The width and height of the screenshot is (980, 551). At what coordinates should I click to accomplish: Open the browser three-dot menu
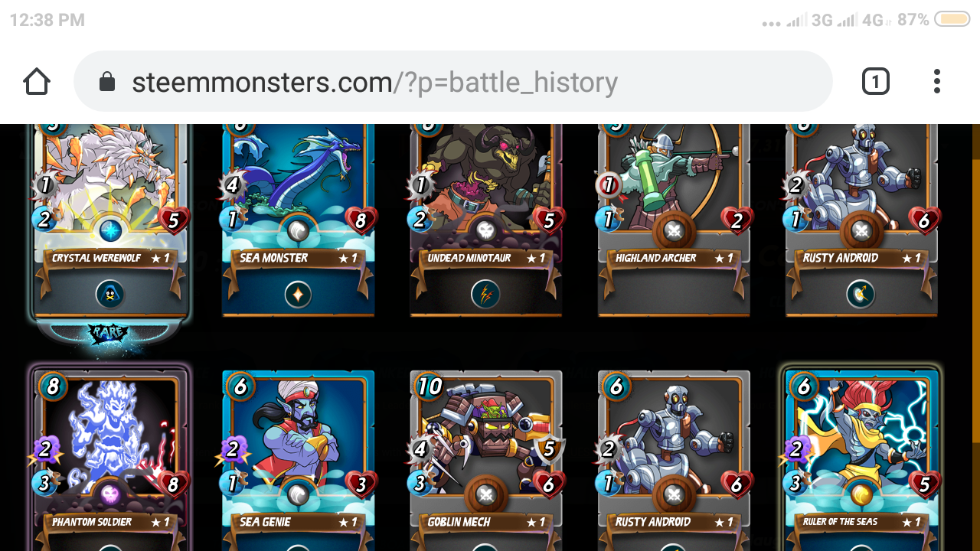937,81
